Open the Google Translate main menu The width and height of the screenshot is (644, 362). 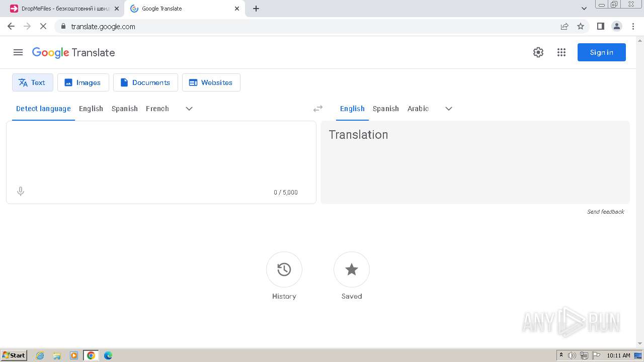click(x=18, y=52)
